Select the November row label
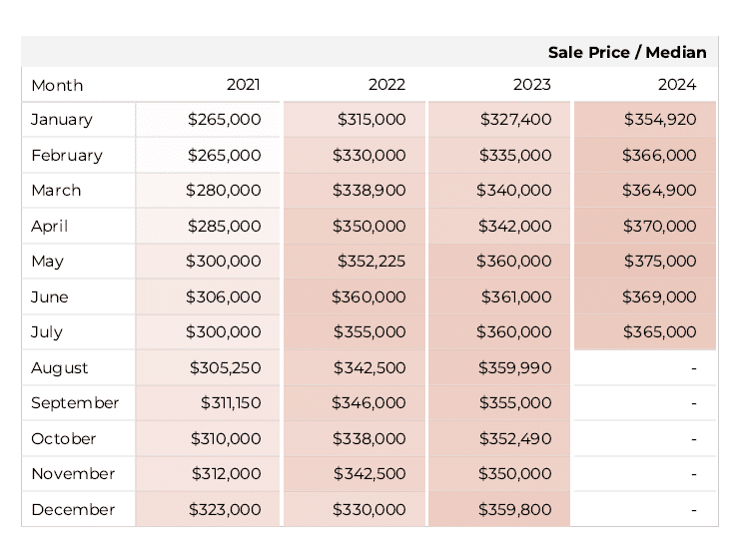The image size is (742, 560). [x=73, y=474]
